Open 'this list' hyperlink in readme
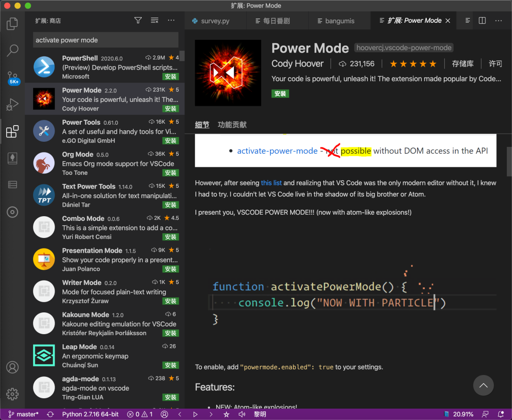 click(271, 183)
